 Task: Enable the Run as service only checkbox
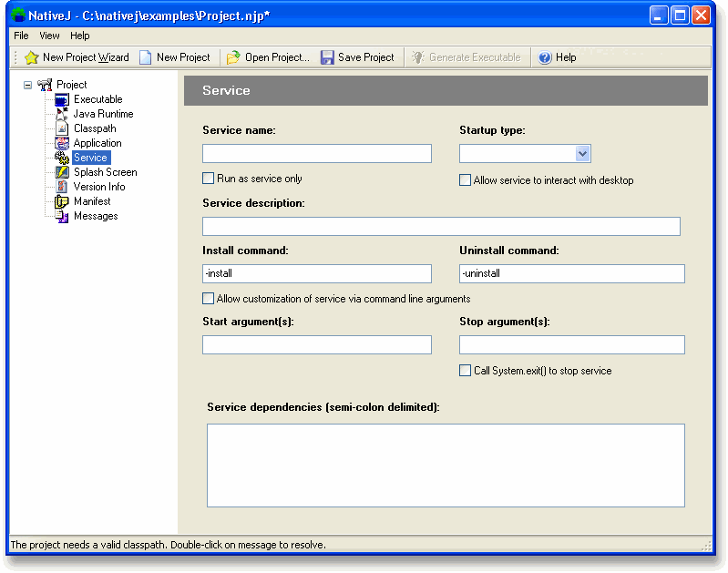click(209, 179)
